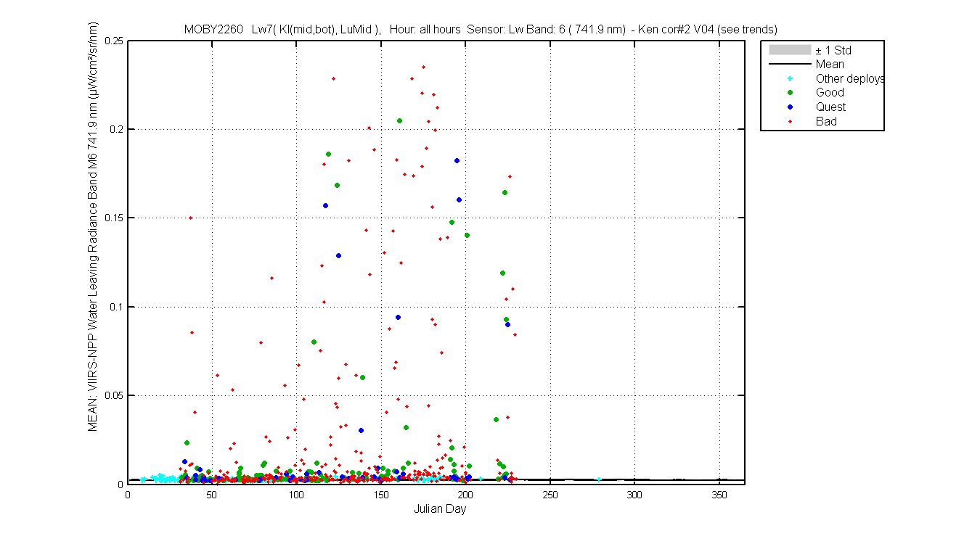Click the blue Quest marker in legend
Screen dimensions: 980x544
790,107
